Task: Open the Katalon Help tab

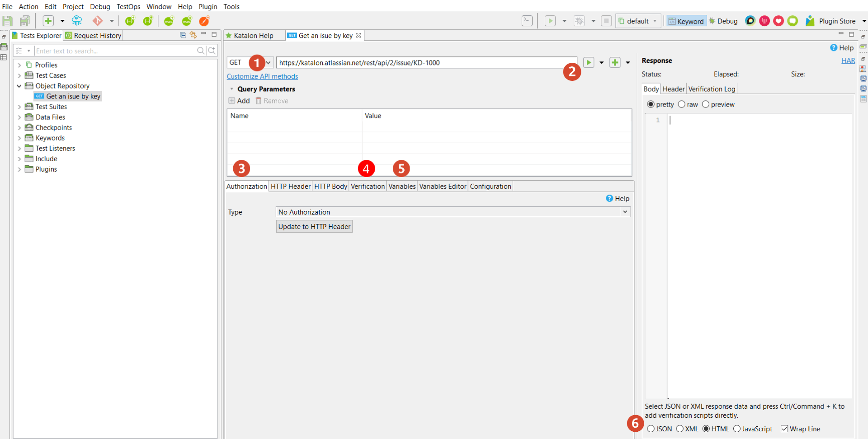Action: (254, 35)
